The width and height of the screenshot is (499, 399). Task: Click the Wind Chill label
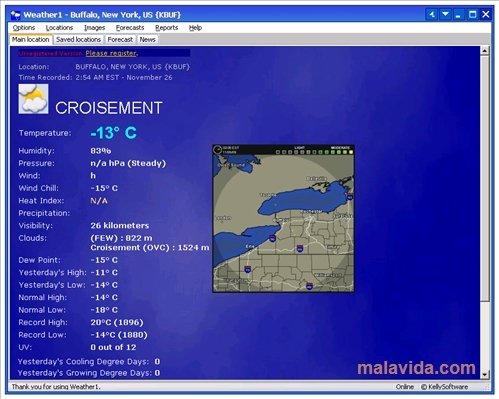pos(38,188)
